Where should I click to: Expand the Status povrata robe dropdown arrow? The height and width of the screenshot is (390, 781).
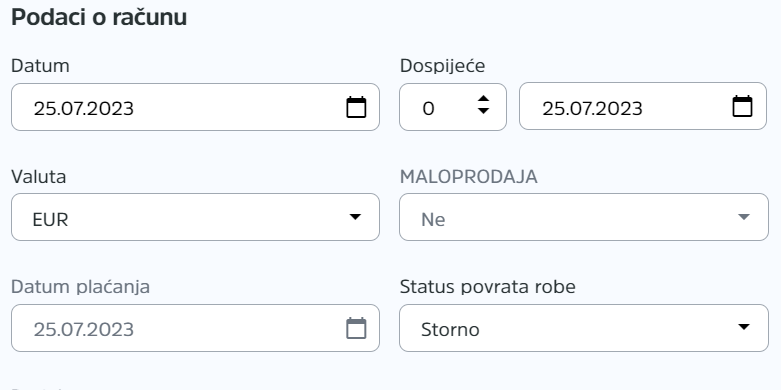point(743,327)
